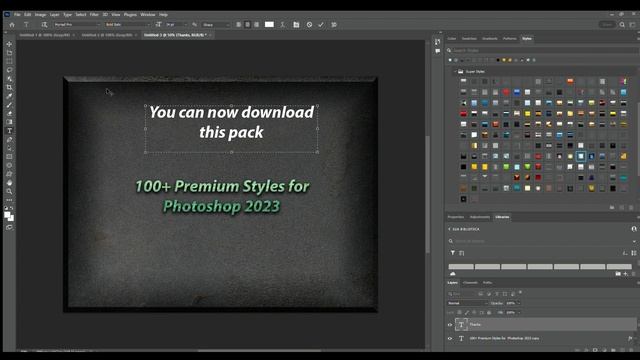Select the Move tool
Screen dimensions: 640x360
pyautogui.click(x=9, y=44)
